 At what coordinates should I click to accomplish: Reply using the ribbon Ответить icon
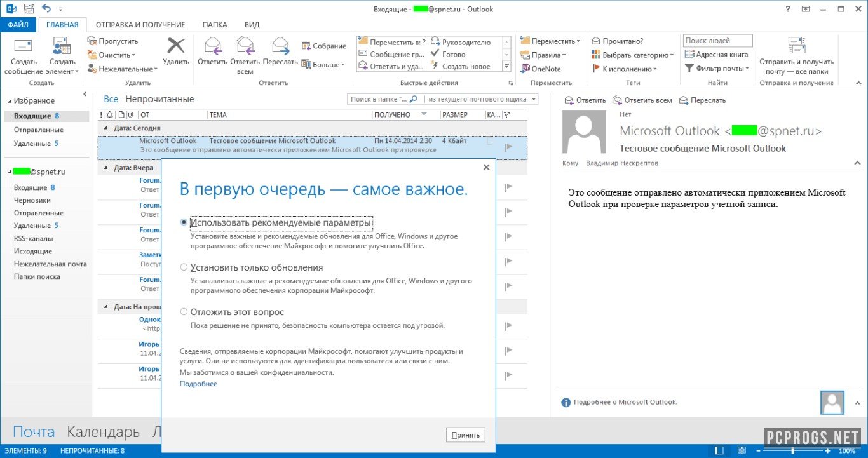(x=212, y=51)
